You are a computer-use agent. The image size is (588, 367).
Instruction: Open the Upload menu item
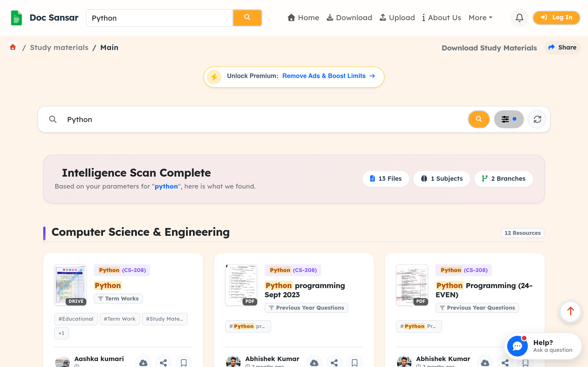[397, 18]
